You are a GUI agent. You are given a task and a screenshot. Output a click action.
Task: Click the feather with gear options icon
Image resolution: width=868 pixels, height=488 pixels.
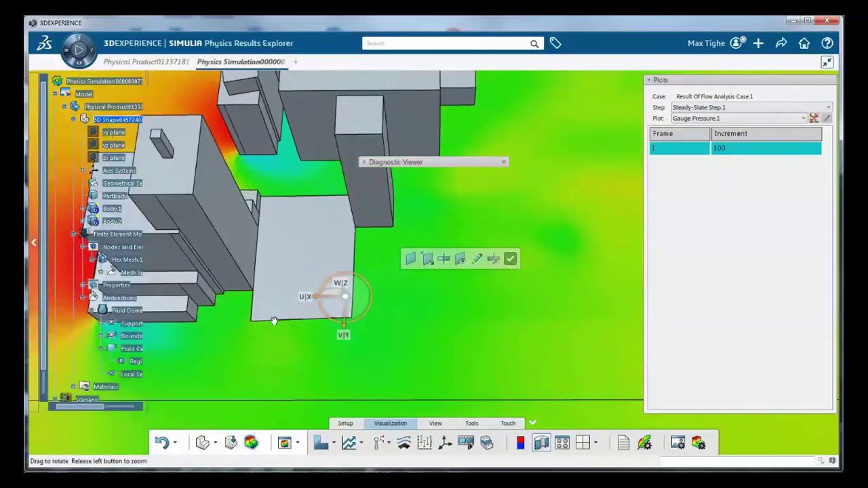[644, 443]
